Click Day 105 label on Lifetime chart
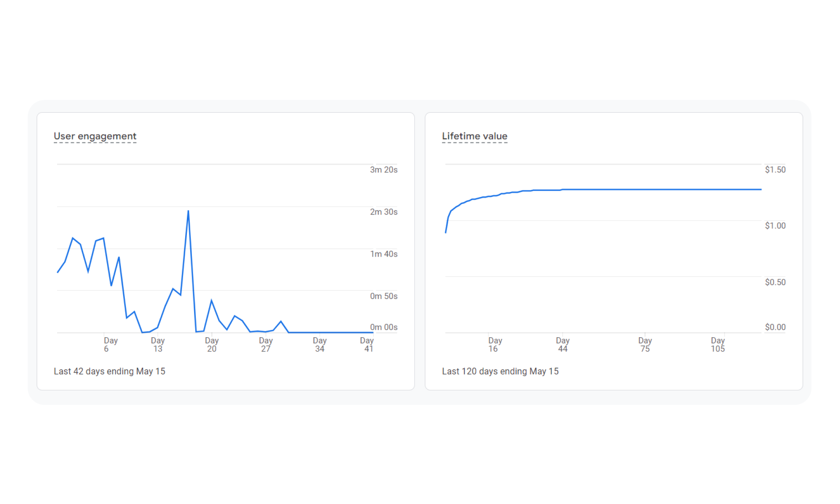Screen dimensions: 840x504 pos(717,344)
